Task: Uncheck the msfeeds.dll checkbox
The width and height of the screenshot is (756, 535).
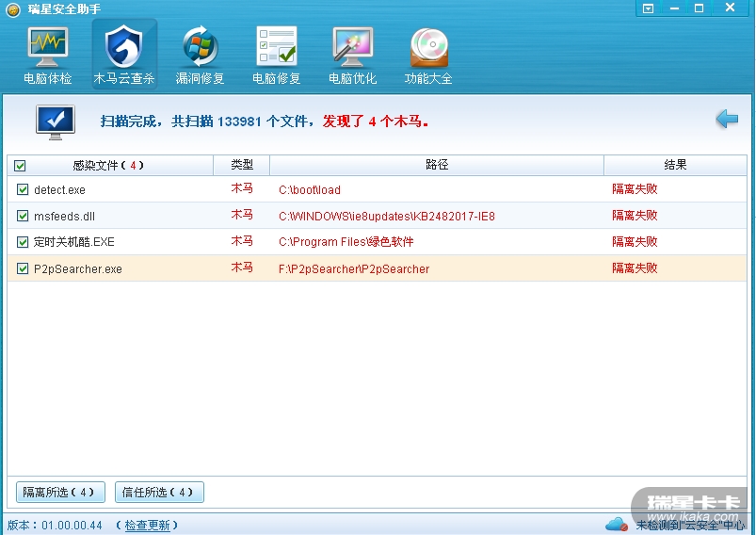Action: pyautogui.click(x=23, y=216)
